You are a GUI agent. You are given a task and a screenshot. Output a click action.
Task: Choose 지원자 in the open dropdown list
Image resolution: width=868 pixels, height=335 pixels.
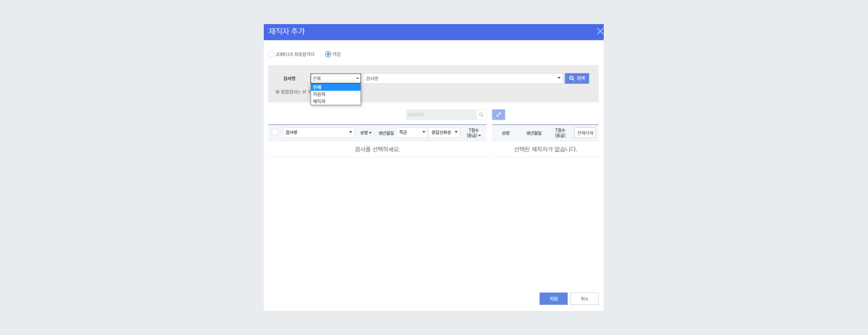click(336, 94)
